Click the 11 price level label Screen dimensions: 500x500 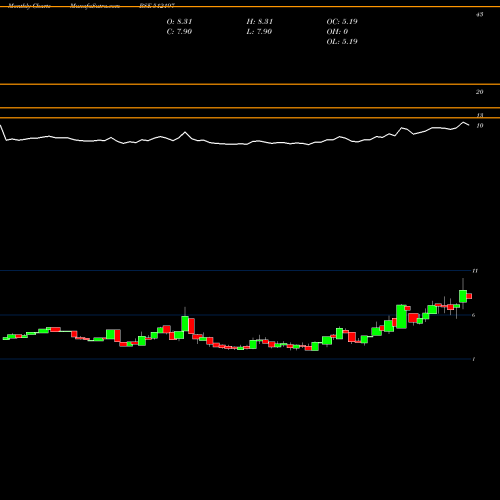(x=475, y=271)
